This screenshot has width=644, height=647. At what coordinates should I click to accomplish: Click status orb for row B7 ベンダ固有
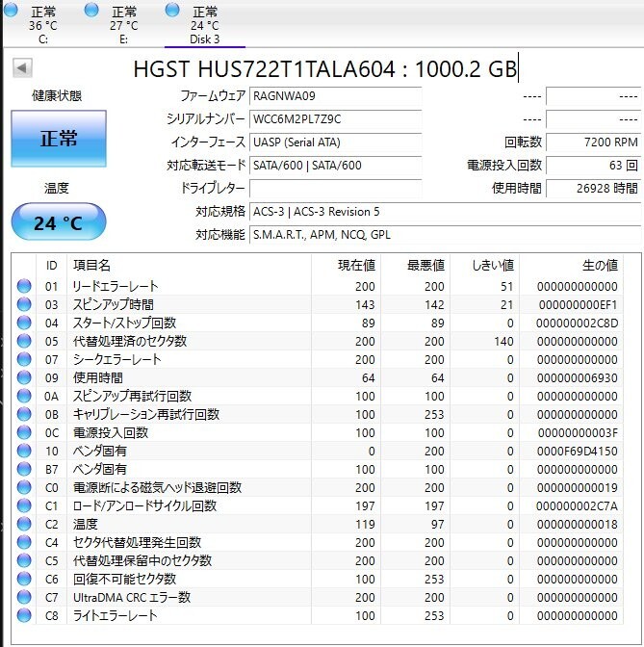click(x=24, y=469)
